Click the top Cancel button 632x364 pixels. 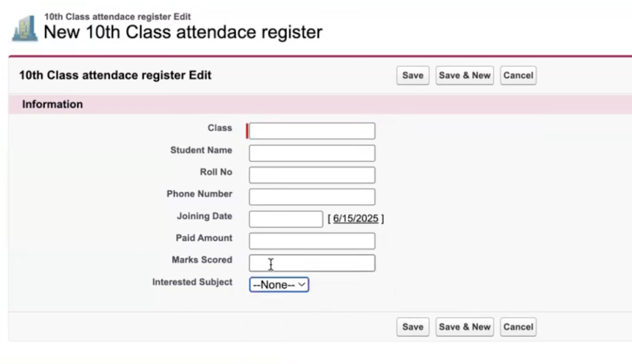tap(518, 76)
